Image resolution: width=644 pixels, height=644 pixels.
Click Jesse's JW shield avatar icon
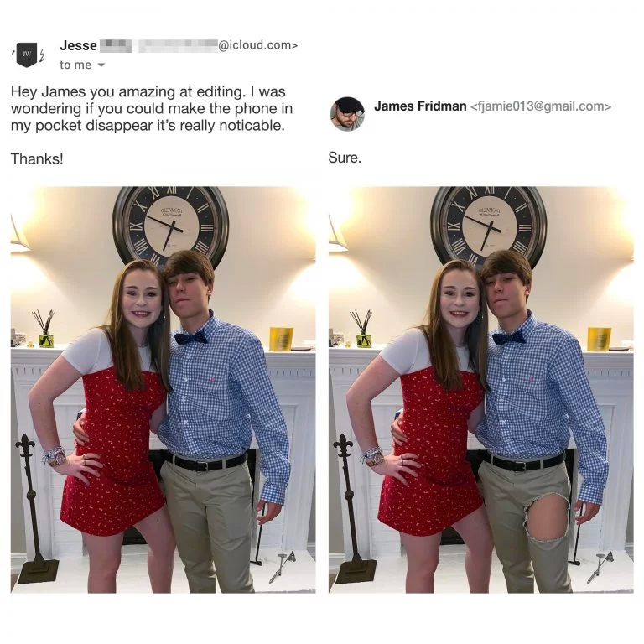click(27, 55)
